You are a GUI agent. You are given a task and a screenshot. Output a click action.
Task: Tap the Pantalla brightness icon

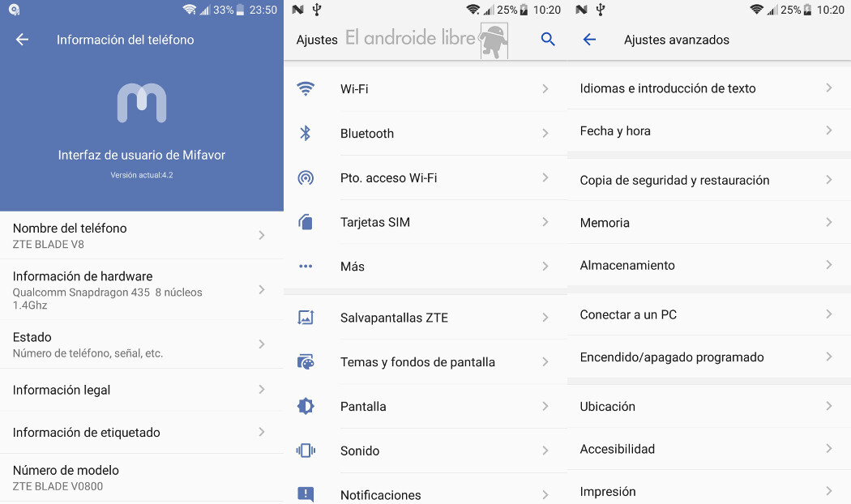point(306,406)
